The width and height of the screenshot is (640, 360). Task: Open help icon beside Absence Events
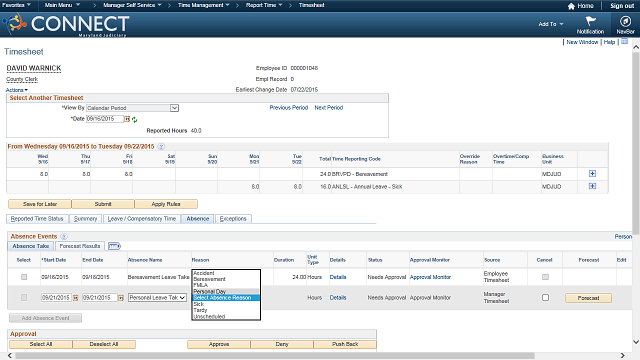point(64,236)
